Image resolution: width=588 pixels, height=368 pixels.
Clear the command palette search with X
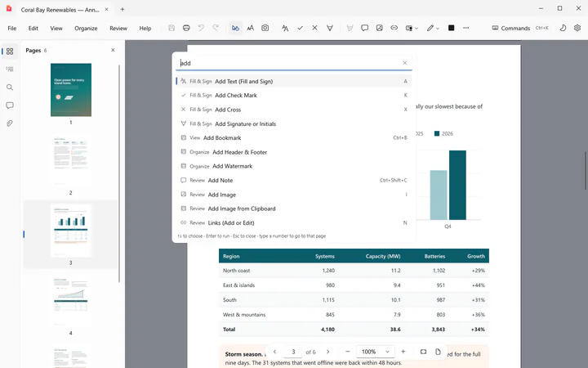(x=404, y=63)
